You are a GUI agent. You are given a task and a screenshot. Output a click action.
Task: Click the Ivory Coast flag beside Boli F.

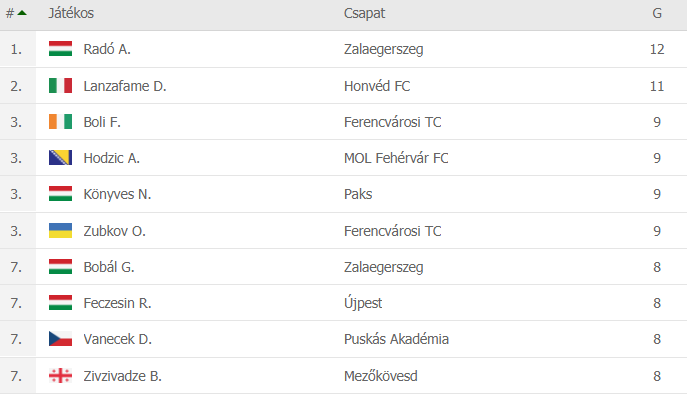click(60, 121)
